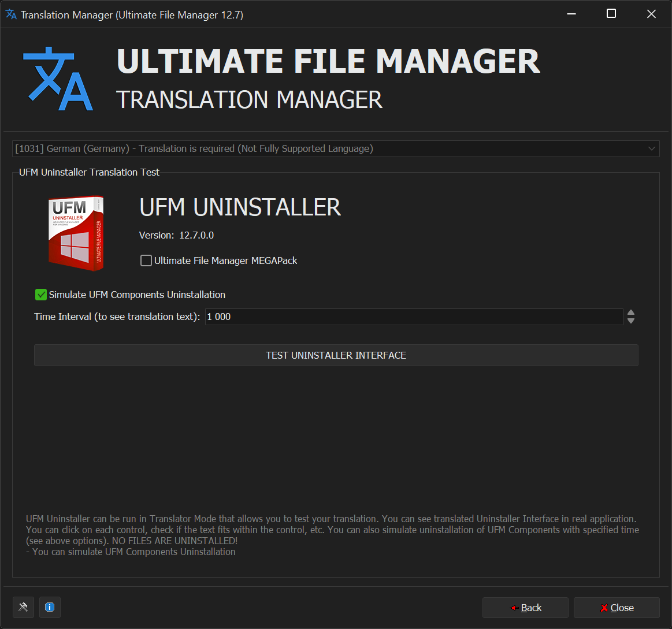The height and width of the screenshot is (629, 672).
Task: Maximize the Translation Manager window
Action: click(611, 14)
